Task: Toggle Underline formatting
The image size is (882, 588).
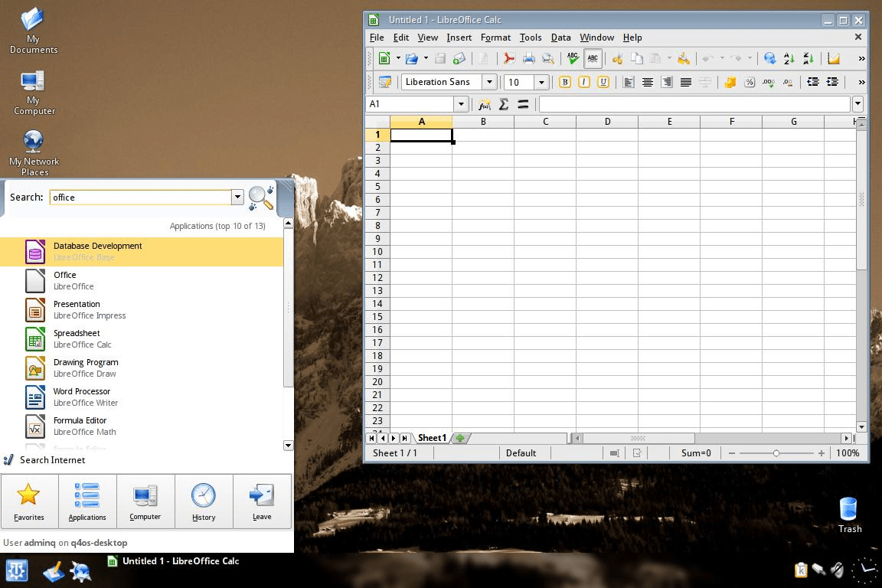Action: 603,82
